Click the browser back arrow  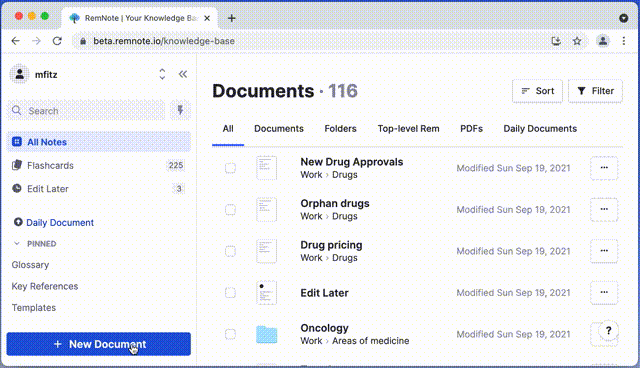point(16,41)
